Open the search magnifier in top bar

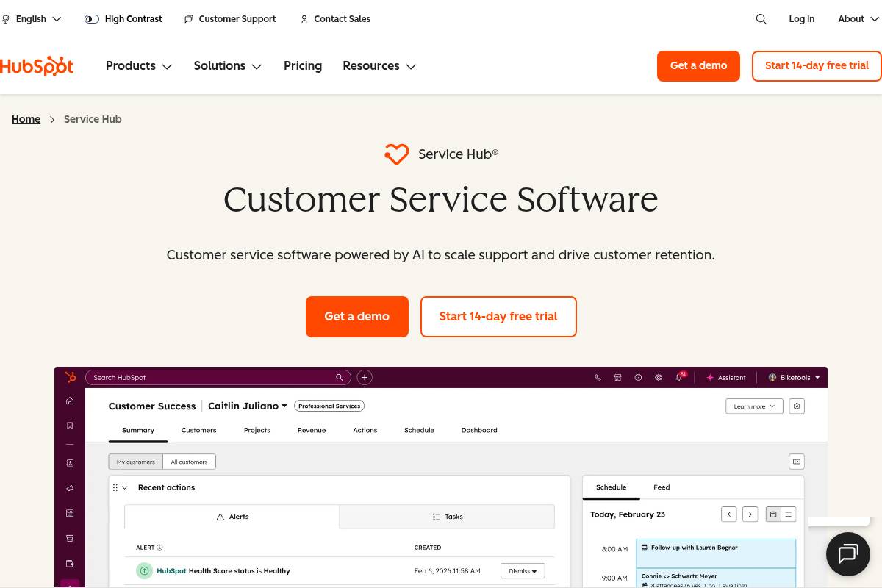click(761, 19)
